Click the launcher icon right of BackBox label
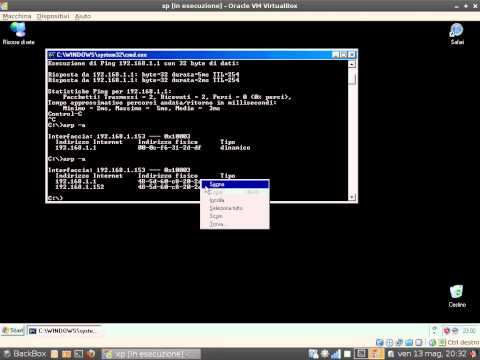 tap(54, 354)
